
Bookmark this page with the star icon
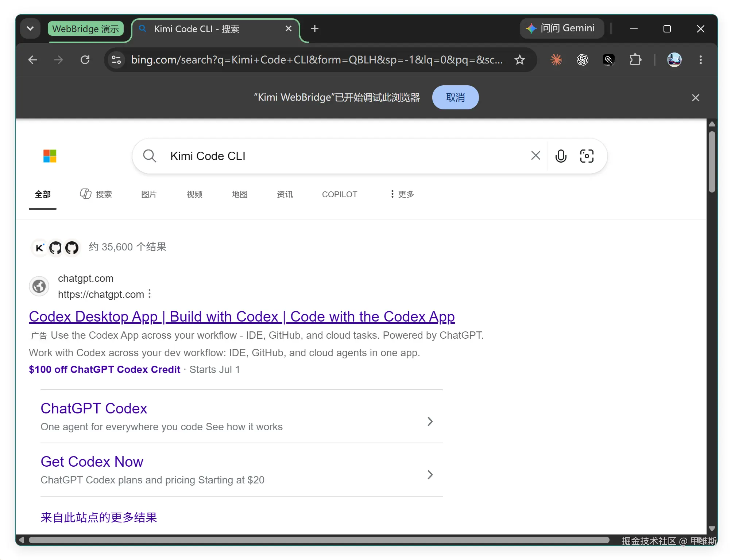click(520, 59)
